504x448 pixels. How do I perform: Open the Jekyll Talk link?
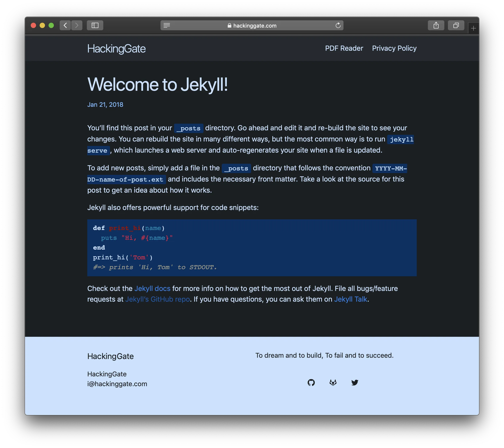(350, 299)
